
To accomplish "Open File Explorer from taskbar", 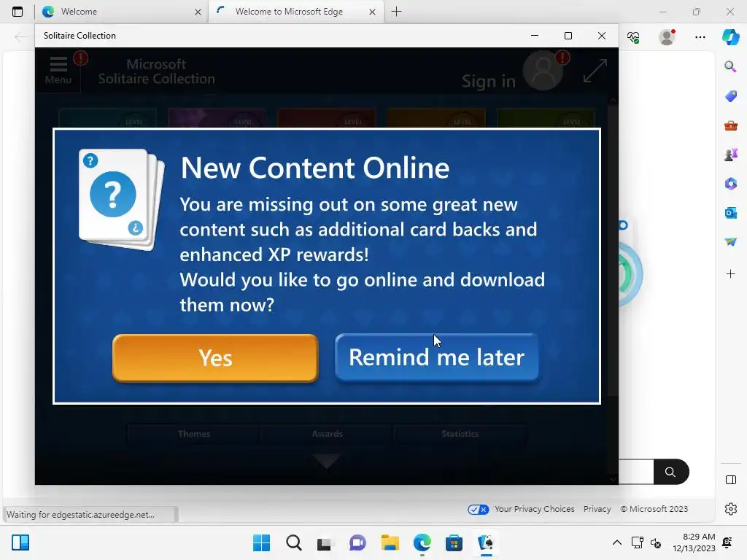I will click(390, 542).
